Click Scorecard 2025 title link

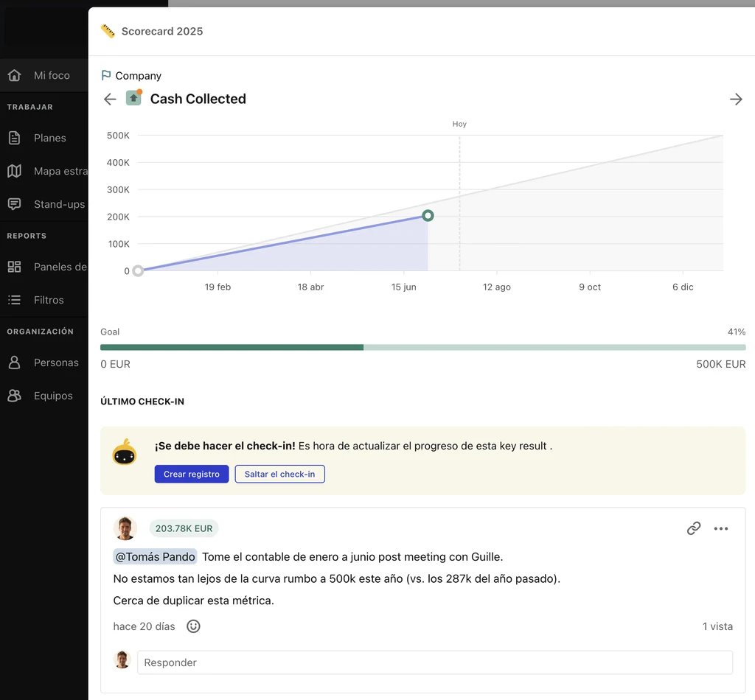pyautogui.click(x=162, y=31)
